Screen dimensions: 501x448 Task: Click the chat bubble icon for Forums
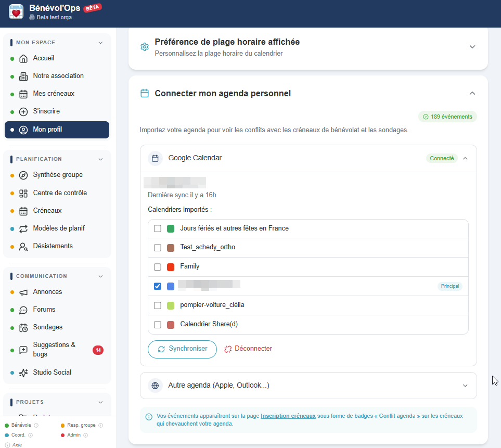click(23, 310)
